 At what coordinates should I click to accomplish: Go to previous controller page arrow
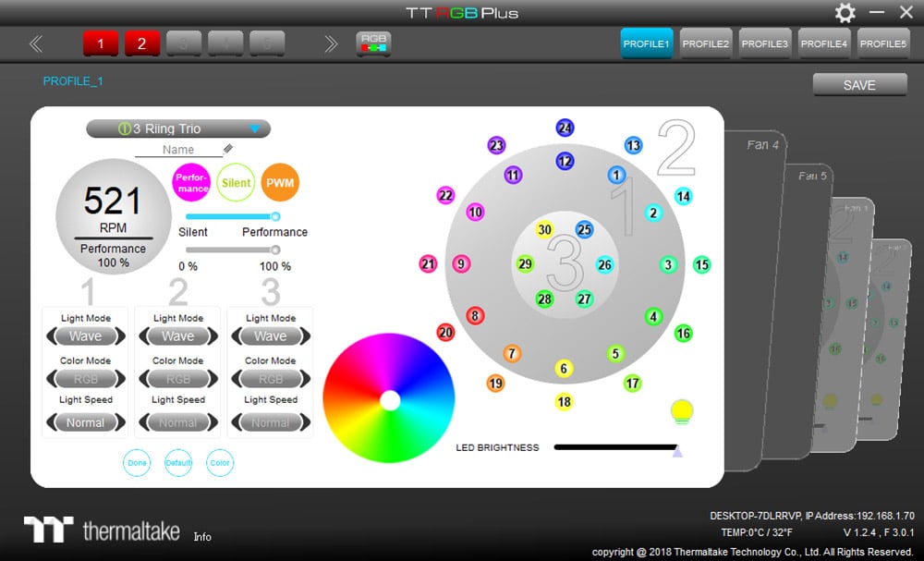pos(36,43)
